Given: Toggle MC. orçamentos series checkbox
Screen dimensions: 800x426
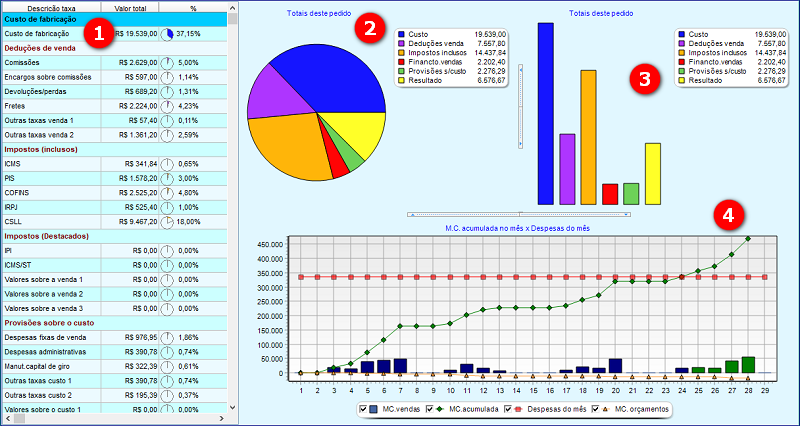Looking at the screenshot, I should pyautogui.click(x=595, y=409).
